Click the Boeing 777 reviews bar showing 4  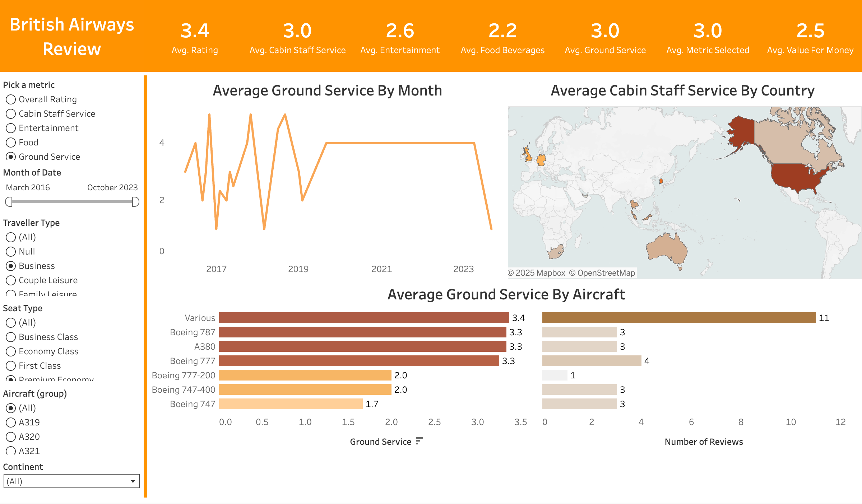coord(592,361)
